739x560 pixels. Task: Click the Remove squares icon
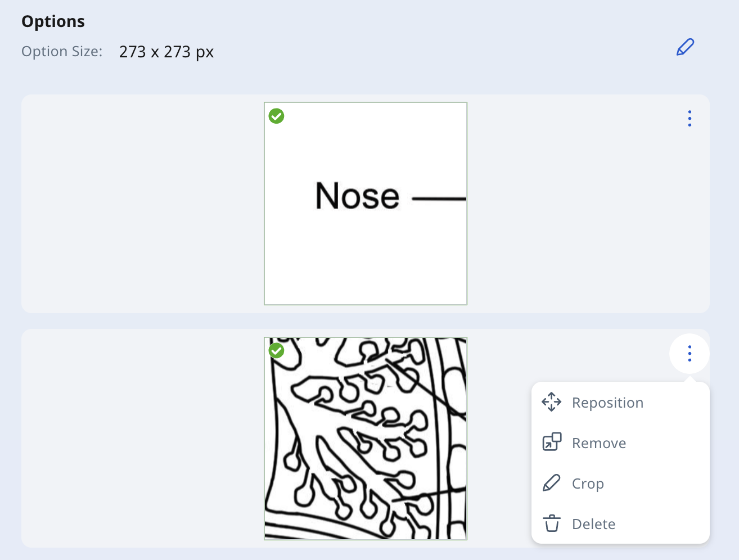click(x=552, y=442)
